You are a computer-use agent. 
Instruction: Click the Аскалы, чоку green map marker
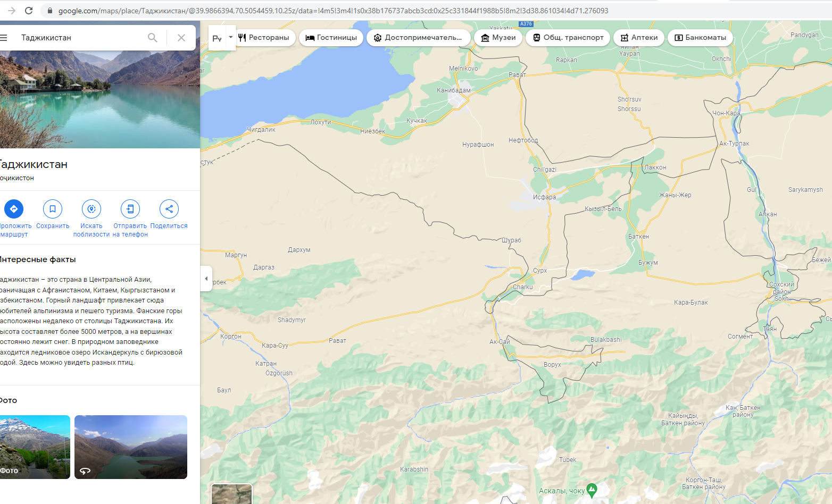(592, 490)
